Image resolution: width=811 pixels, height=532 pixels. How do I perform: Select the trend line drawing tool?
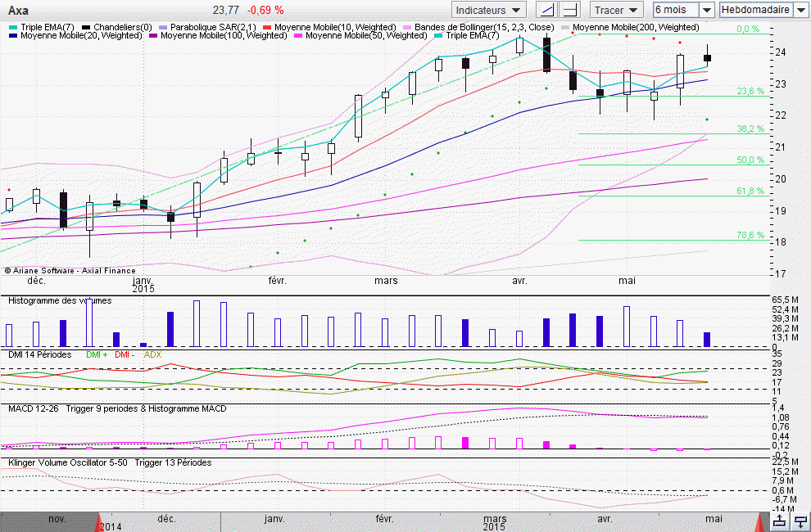pyautogui.click(x=546, y=10)
